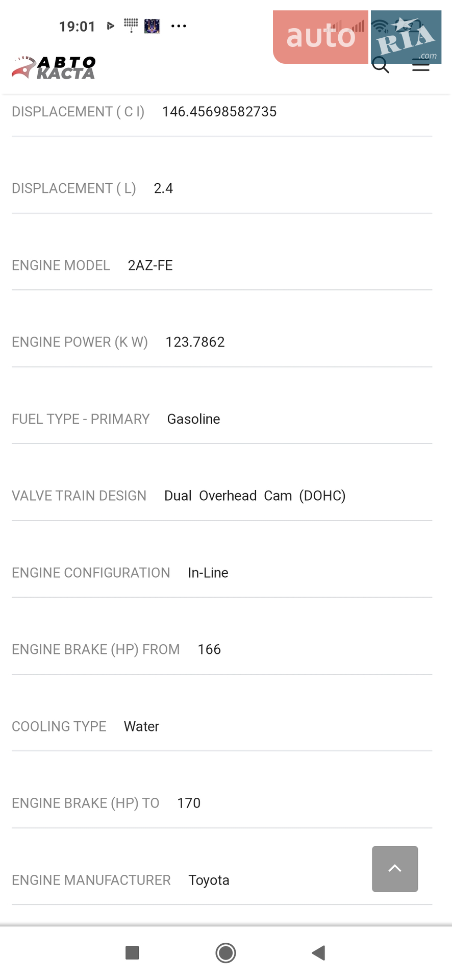The height and width of the screenshot is (980, 452).
Task: Tap the Engine Power 123.7862 value
Action: click(x=195, y=342)
